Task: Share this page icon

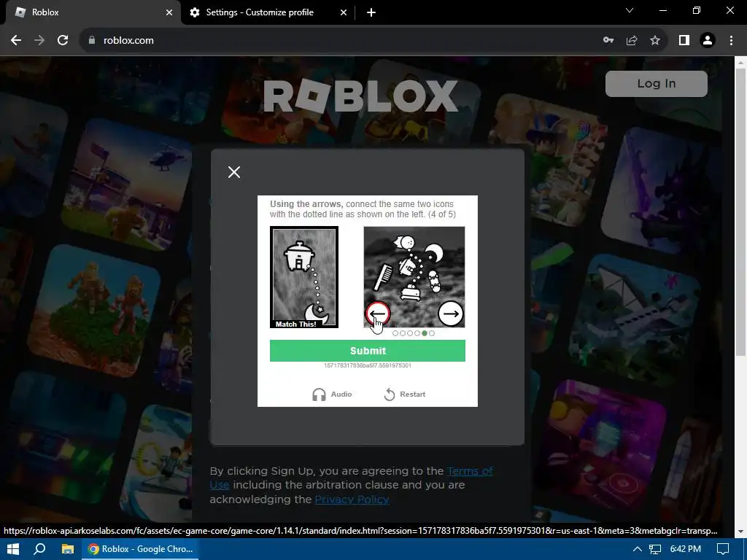Action: [x=632, y=41]
